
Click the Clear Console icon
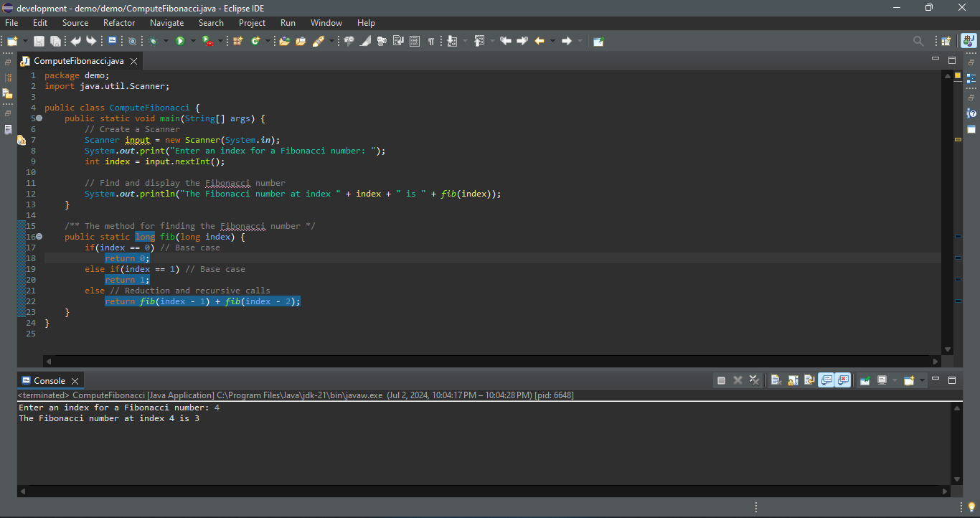click(776, 380)
